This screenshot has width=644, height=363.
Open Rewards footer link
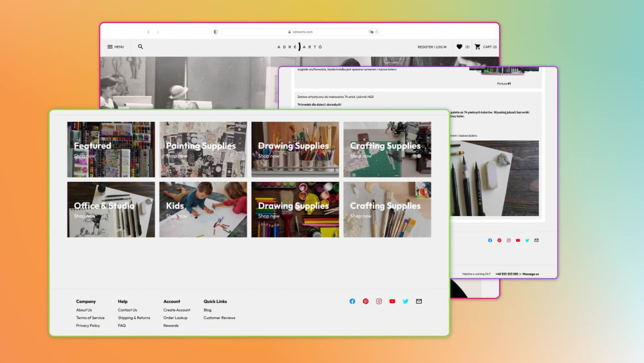tap(171, 326)
